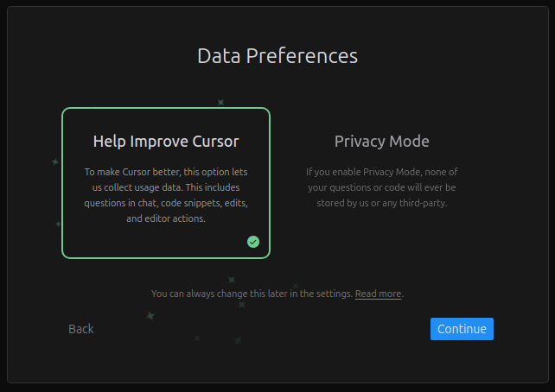
Task: Click the sparkle just above the word "settings"
Action: (295, 285)
